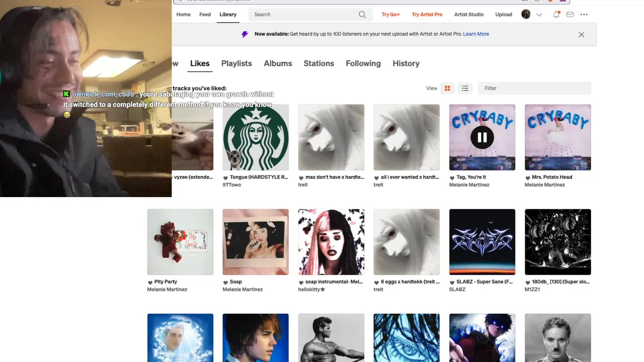
Task: Open the notifications bell
Action: tap(556, 15)
